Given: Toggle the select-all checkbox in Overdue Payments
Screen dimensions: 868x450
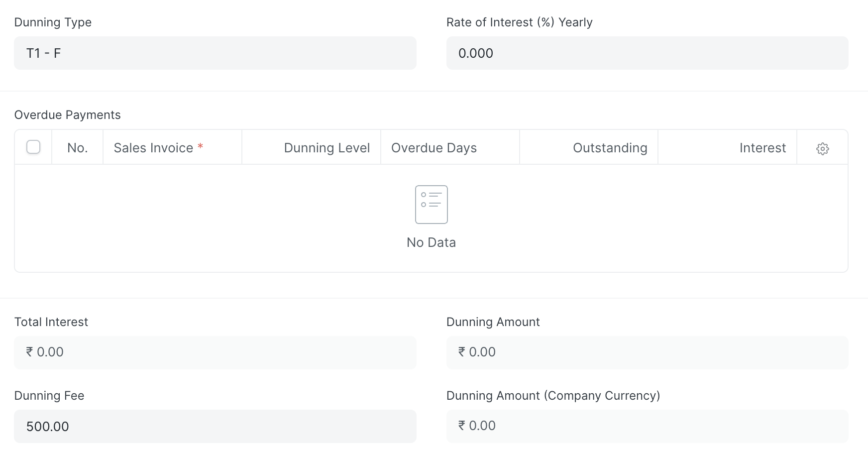Looking at the screenshot, I should tap(33, 147).
